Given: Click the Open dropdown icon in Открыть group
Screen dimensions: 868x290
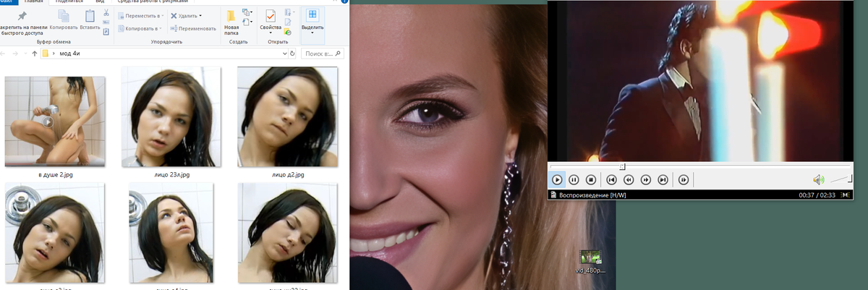Looking at the screenshot, I should point(289,13).
